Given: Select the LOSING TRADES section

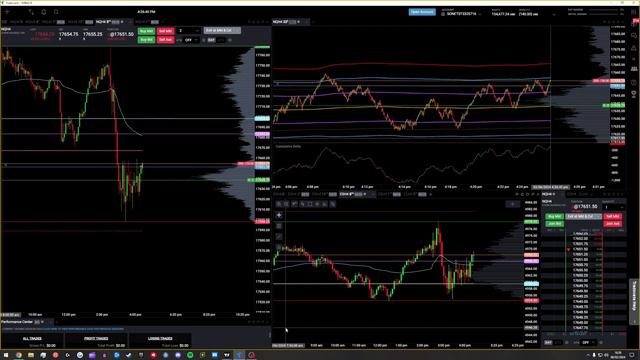Looking at the screenshot, I should click(160, 338).
